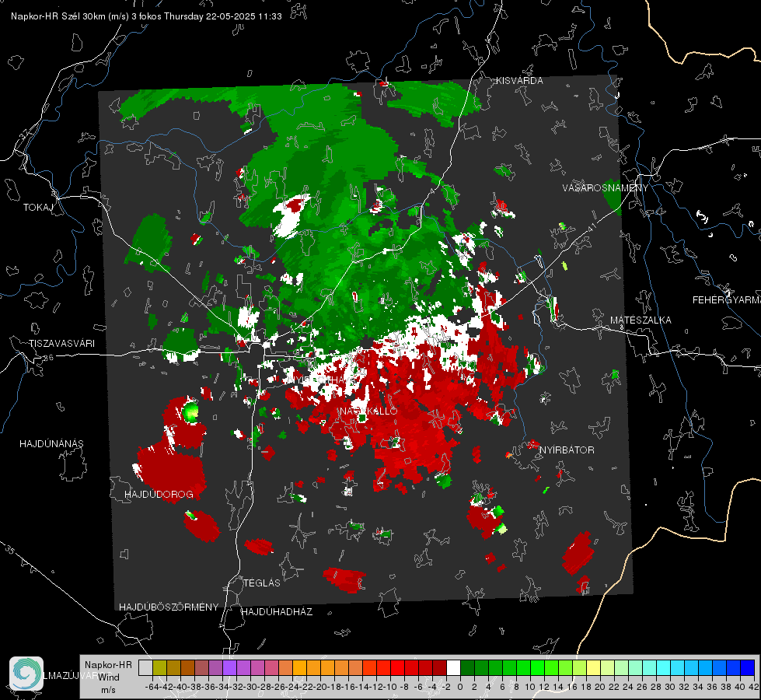Select the dark red swatch between -4 and -2

tap(439, 667)
